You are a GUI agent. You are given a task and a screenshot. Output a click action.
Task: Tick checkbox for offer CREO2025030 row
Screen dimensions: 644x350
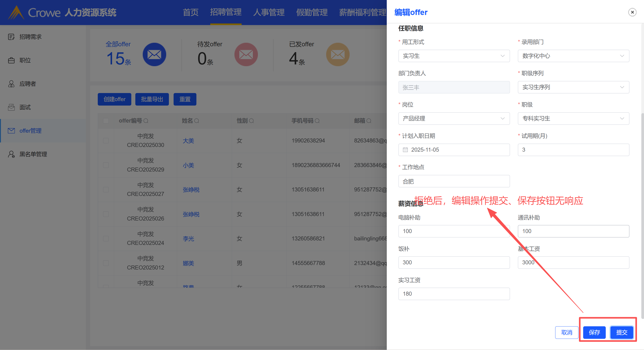point(106,141)
